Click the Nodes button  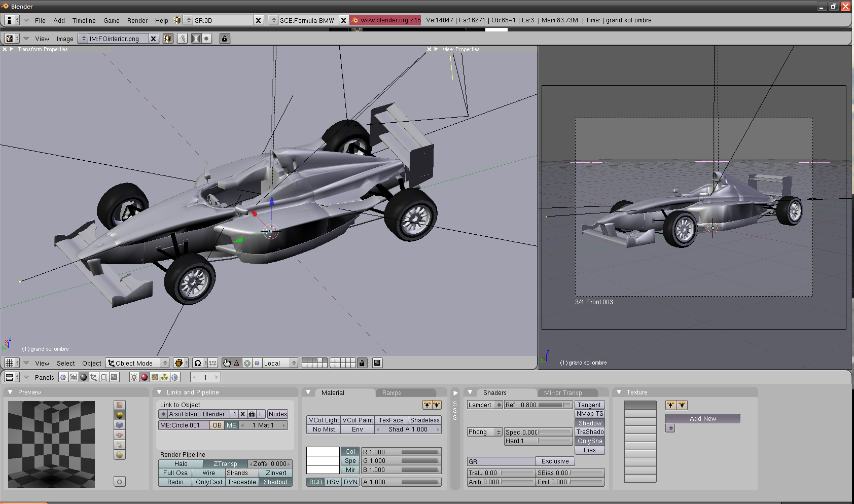click(277, 414)
